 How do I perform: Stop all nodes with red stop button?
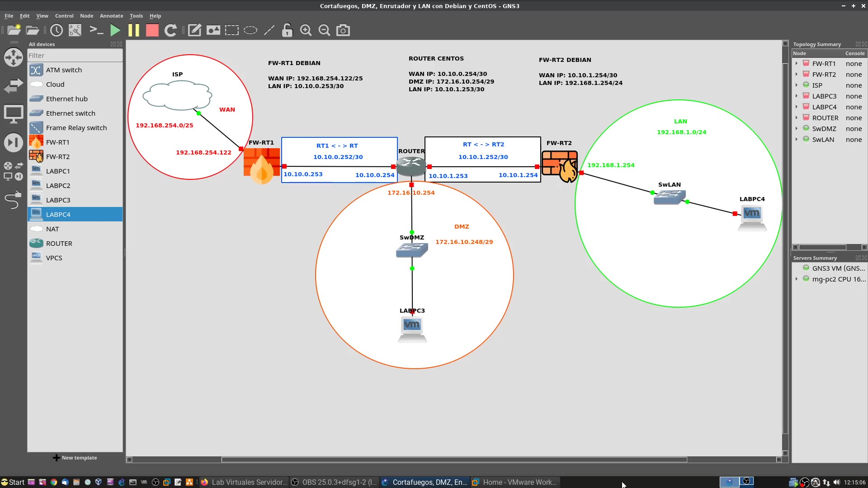pyautogui.click(x=152, y=30)
